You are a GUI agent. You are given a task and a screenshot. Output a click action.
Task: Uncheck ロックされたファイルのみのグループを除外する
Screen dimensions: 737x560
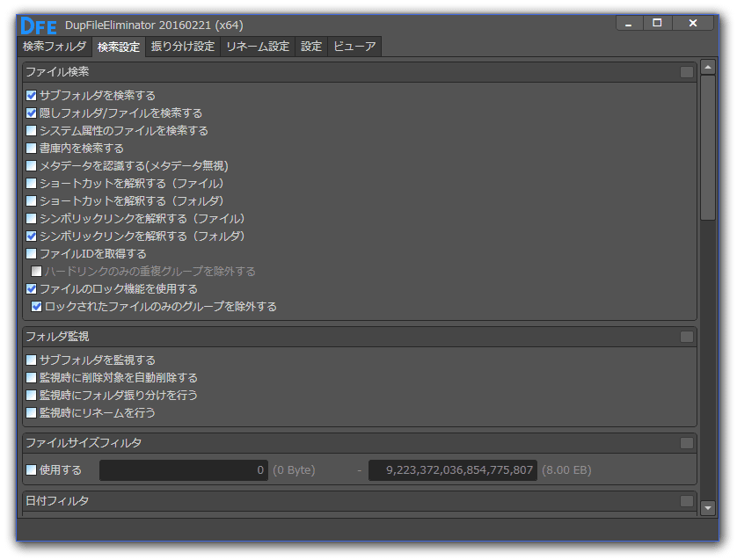[x=37, y=307]
